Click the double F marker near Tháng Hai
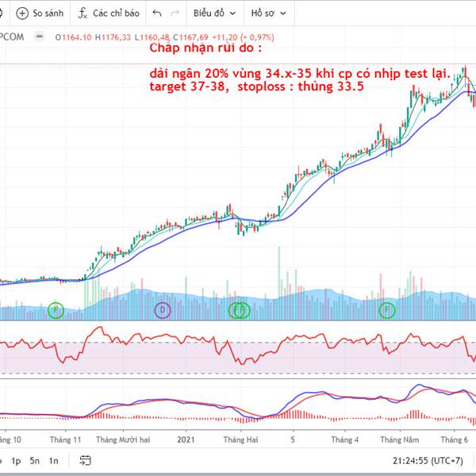 click(240, 310)
